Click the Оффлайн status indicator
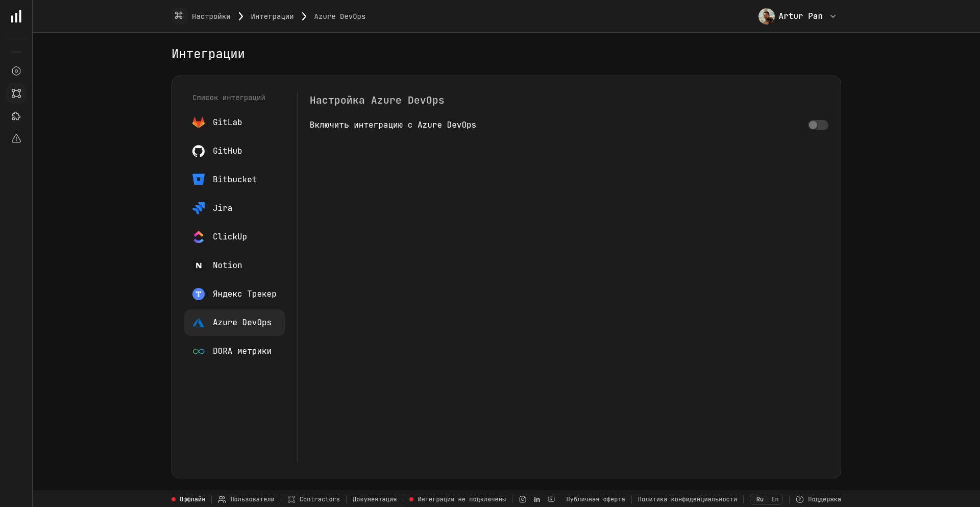 pyautogui.click(x=188, y=499)
